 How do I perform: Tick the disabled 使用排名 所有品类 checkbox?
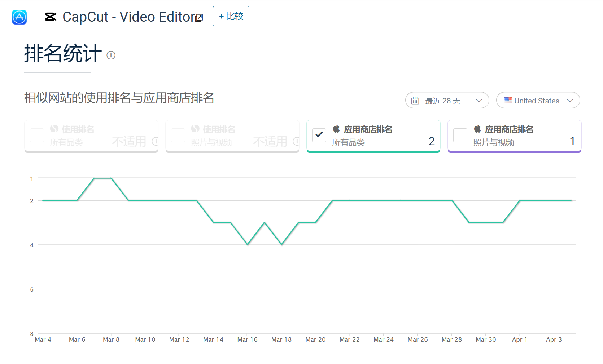coord(37,136)
